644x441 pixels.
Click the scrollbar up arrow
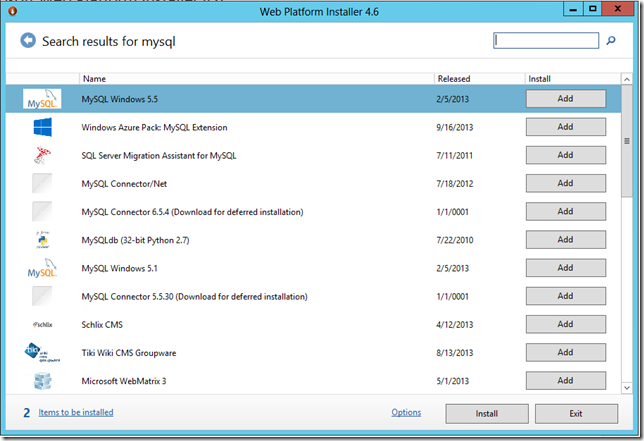pos(627,79)
